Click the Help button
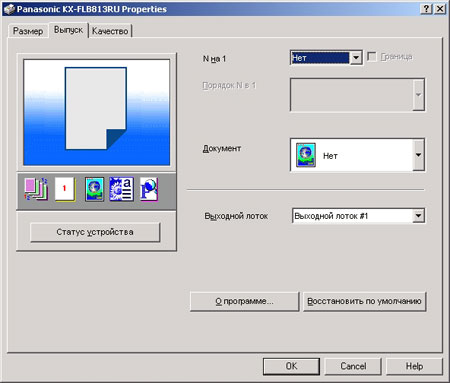Viewport: 450px width, 383px height. coord(414,366)
